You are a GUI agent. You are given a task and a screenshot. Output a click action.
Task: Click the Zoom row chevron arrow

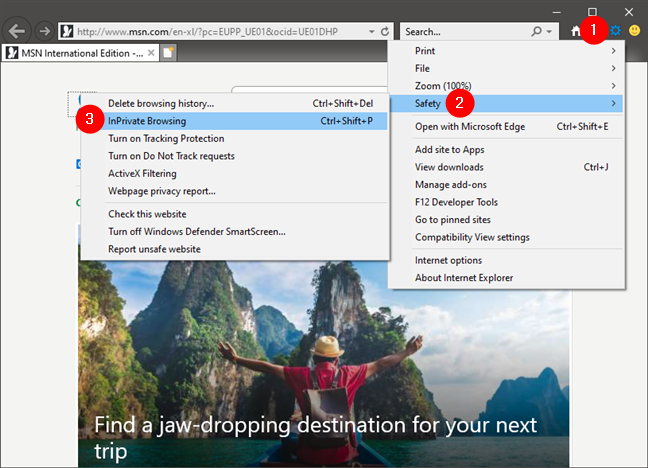tap(614, 86)
